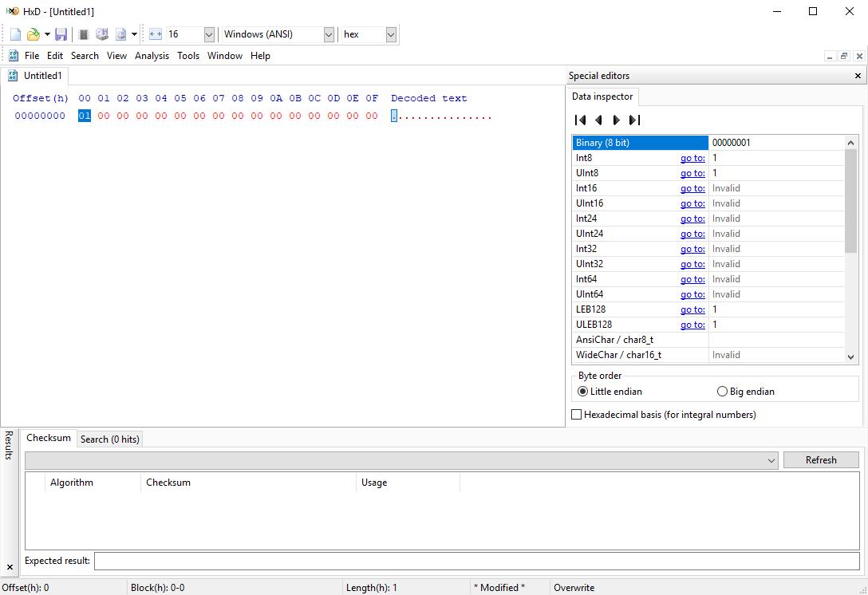Close the Results panel

[10, 567]
